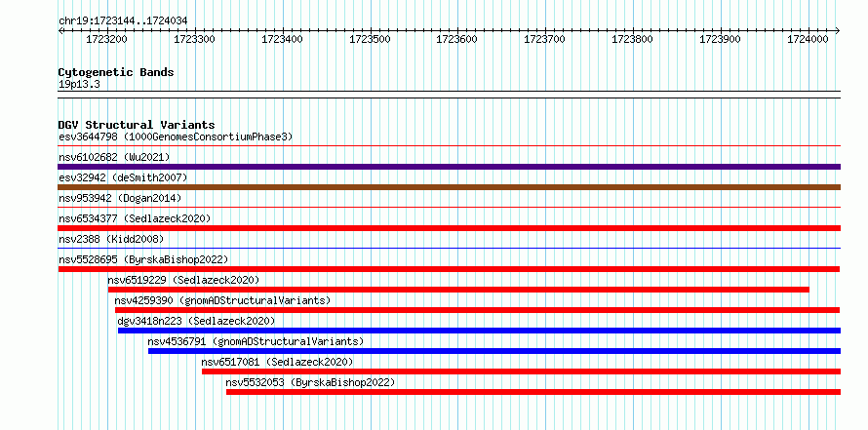Open nsv6519229 (Sedlazeck2020) variant label
This screenshot has width=868, height=430.
(183, 280)
